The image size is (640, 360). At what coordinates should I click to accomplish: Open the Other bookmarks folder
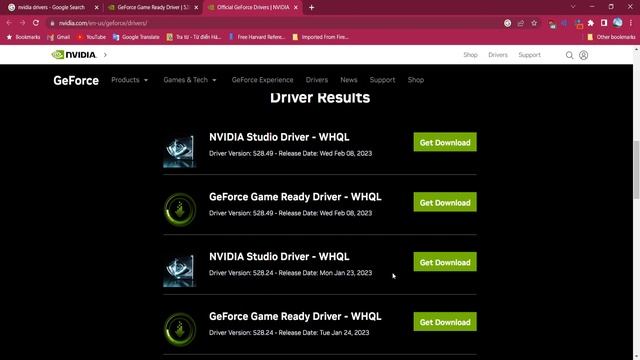[611, 37]
